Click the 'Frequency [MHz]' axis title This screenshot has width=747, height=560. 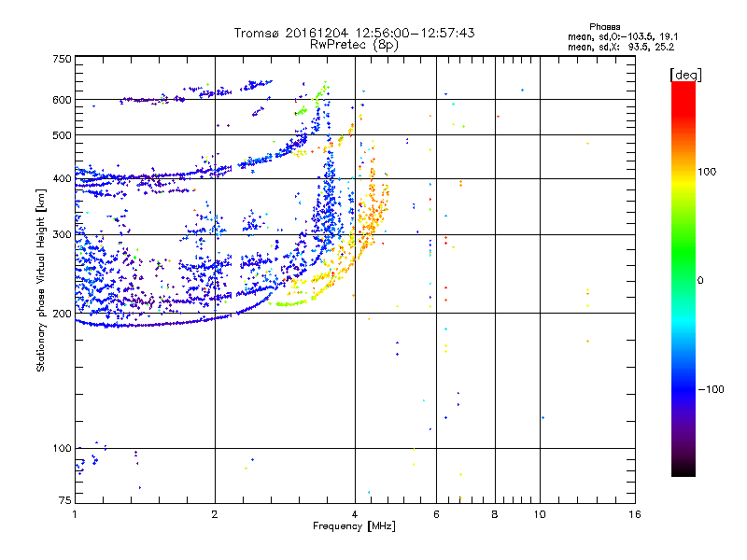354,526
